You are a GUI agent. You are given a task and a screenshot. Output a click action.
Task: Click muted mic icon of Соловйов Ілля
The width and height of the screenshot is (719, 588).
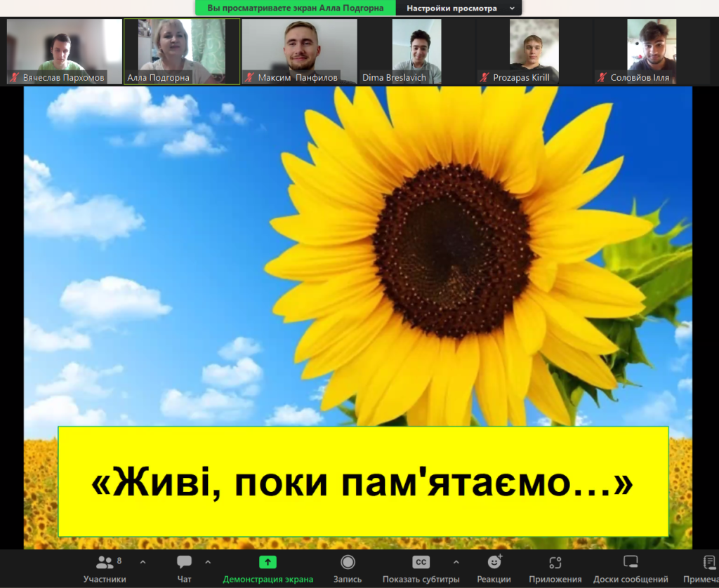point(602,77)
